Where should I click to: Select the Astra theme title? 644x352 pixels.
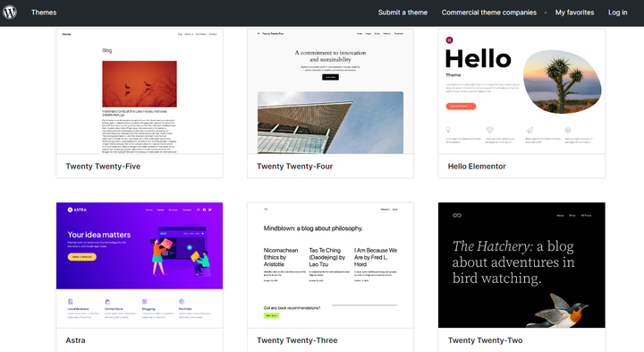[75, 340]
